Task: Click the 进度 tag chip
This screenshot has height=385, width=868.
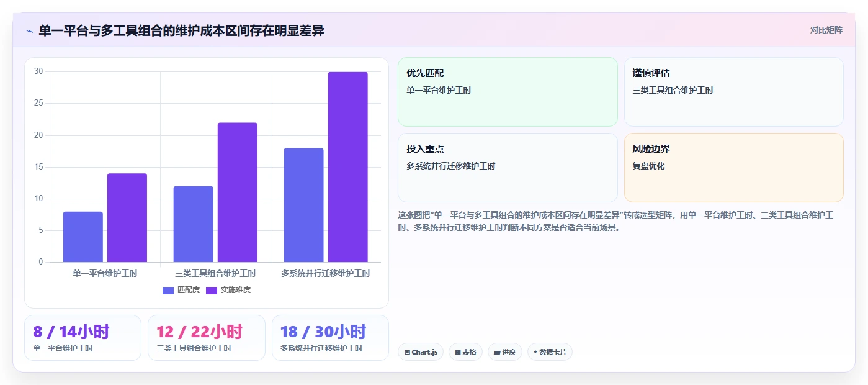Action: pyautogui.click(x=505, y=352)
